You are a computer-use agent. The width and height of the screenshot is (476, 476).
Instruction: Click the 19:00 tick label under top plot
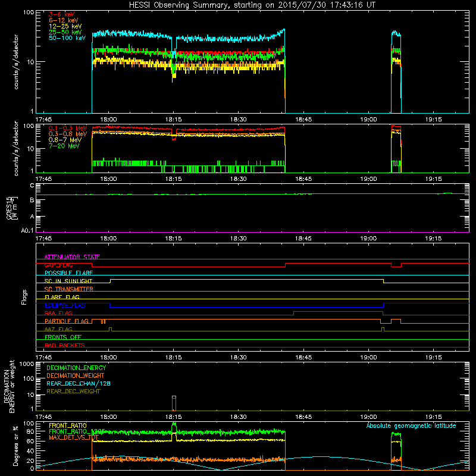coord(368,120)
